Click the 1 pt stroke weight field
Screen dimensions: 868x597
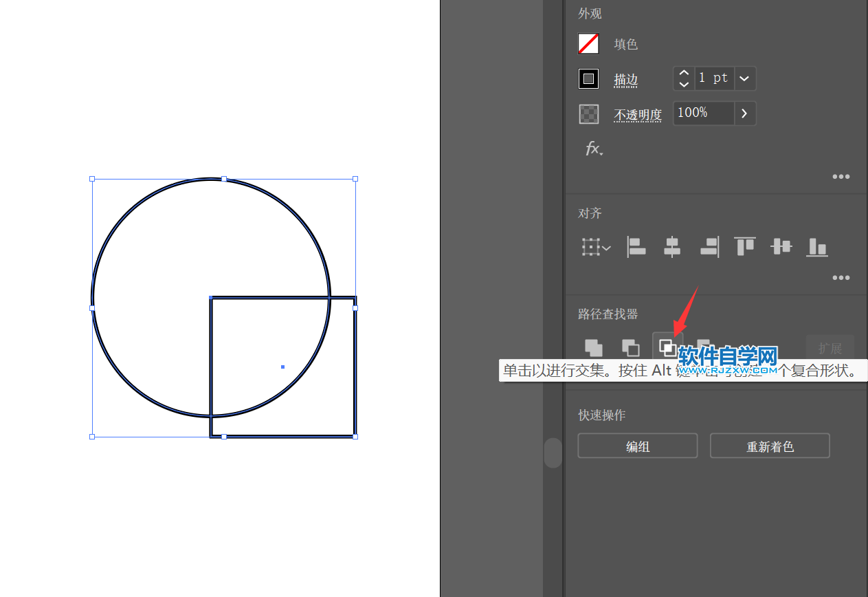[x=714, y=78]
